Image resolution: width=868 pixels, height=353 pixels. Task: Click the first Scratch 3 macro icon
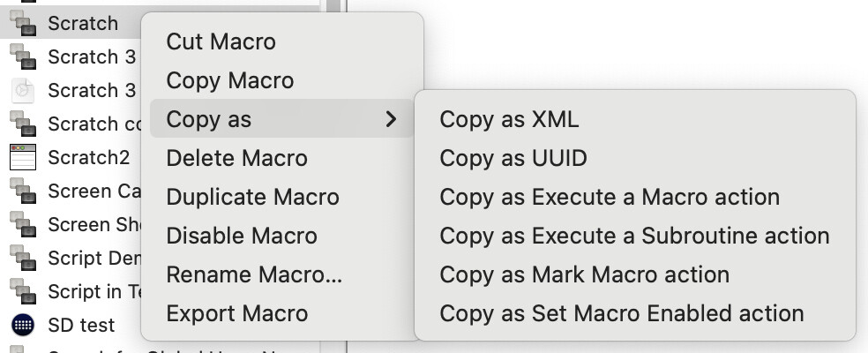(23, 56)
